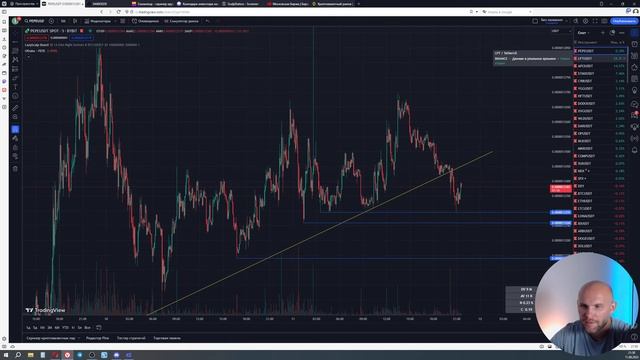Click the go to date icon

pos(99,328)
